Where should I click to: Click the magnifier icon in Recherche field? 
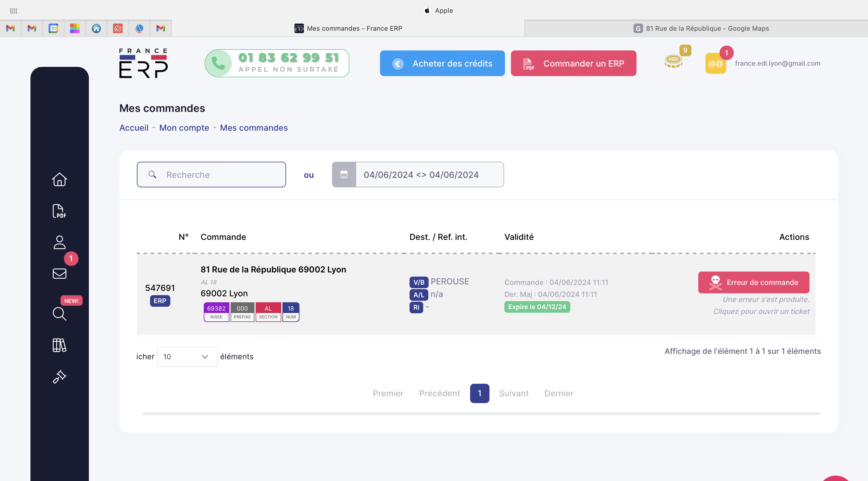click(x=152, y=174)
